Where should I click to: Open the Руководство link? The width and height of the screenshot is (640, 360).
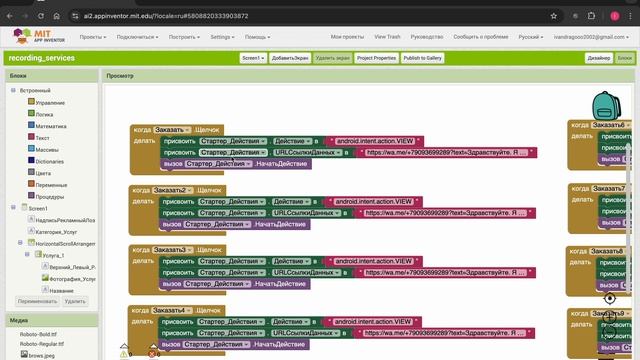[427, 37]
